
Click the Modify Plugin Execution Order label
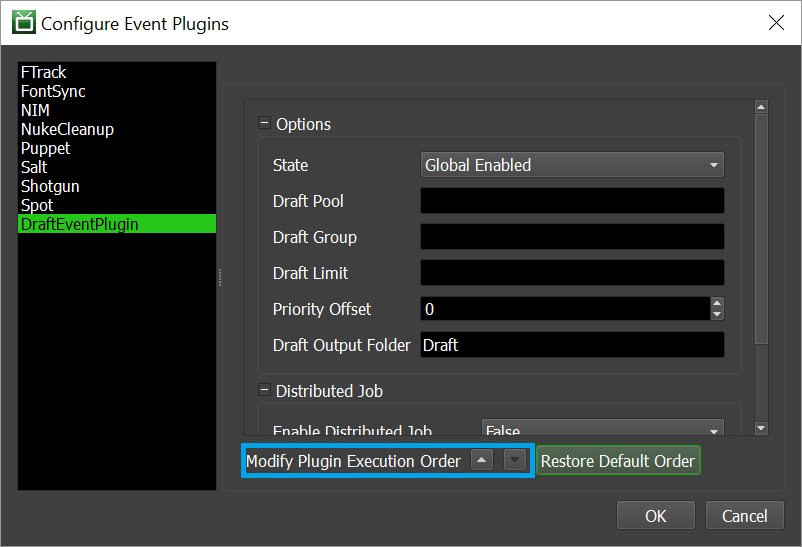(353, 461)
